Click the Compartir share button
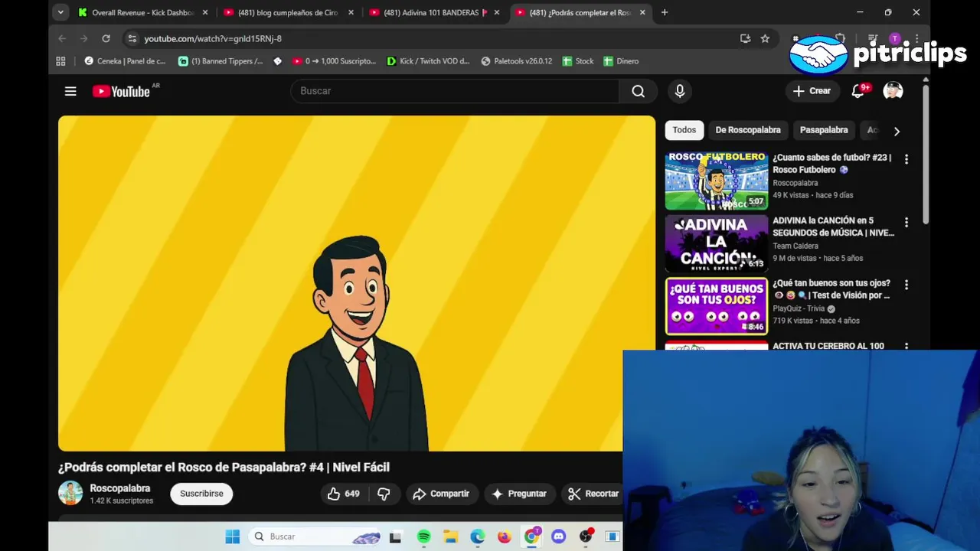Screen dimensions: 980x551 (x=440, y=494)
